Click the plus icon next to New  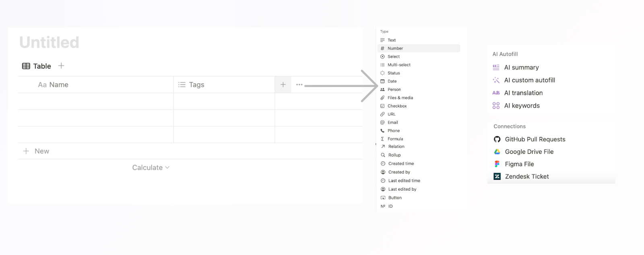coord(26,151)
